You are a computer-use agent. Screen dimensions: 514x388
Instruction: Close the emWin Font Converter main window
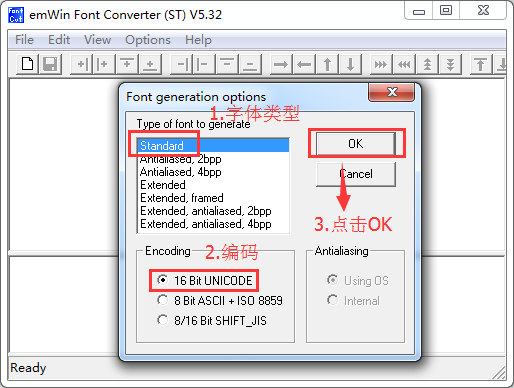tap(483, 10)
